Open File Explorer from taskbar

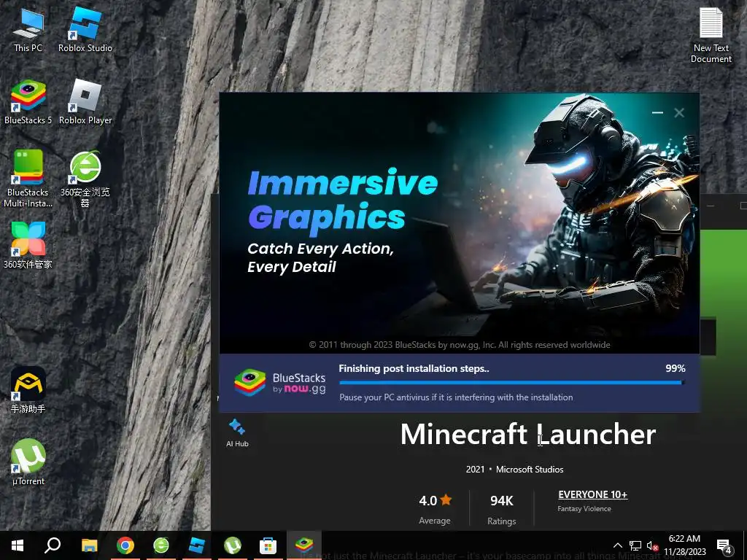click(89, 545)
